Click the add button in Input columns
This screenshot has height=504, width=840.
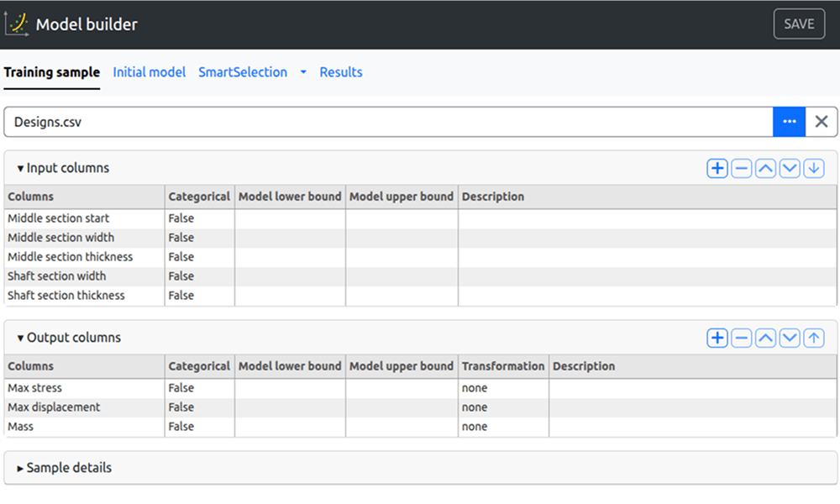coord(717,169)
